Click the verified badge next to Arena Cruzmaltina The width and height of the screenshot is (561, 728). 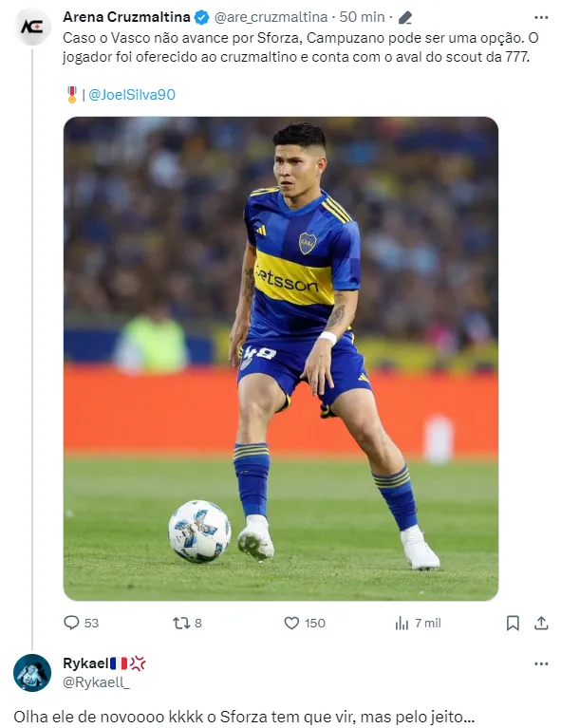coord(201,18)
